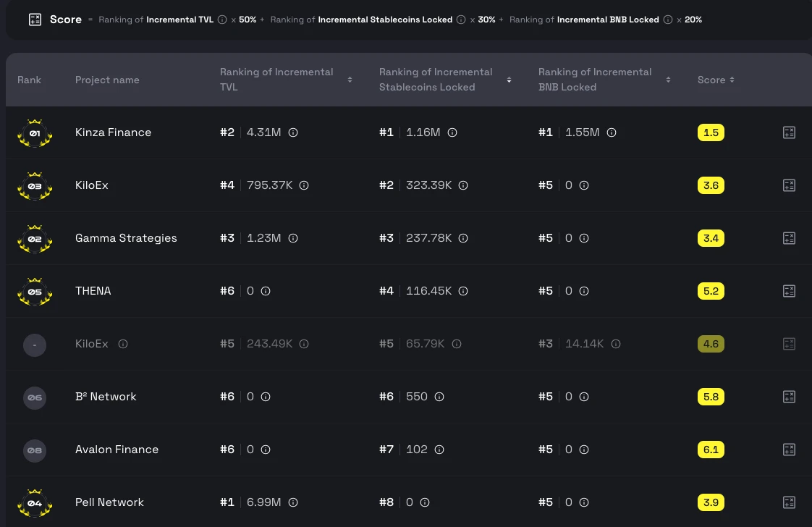The height and width of the screenshot is (527, 812).
Task: Open Kinza Finance's score breakdown calculator icon
Action: click(789, 132)
